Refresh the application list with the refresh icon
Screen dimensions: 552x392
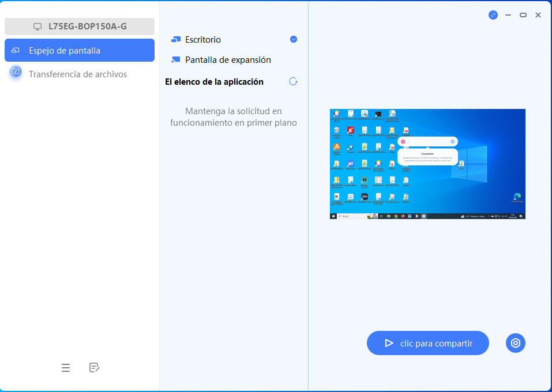click(x=293, y=81)
